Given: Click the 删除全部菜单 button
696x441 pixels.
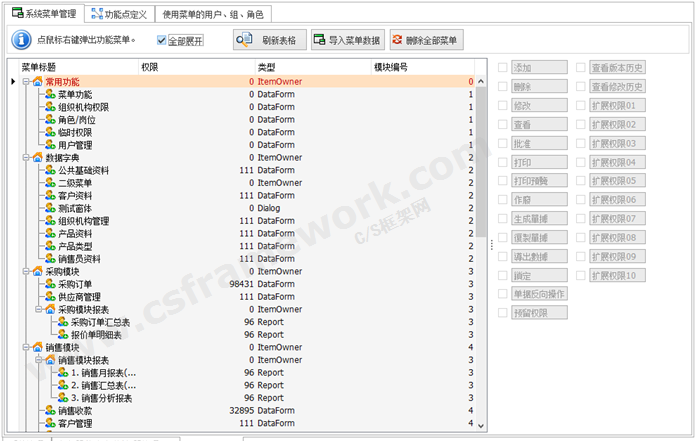Looking at the screenshot, I should pyautogui.click(x=427, y=40).
